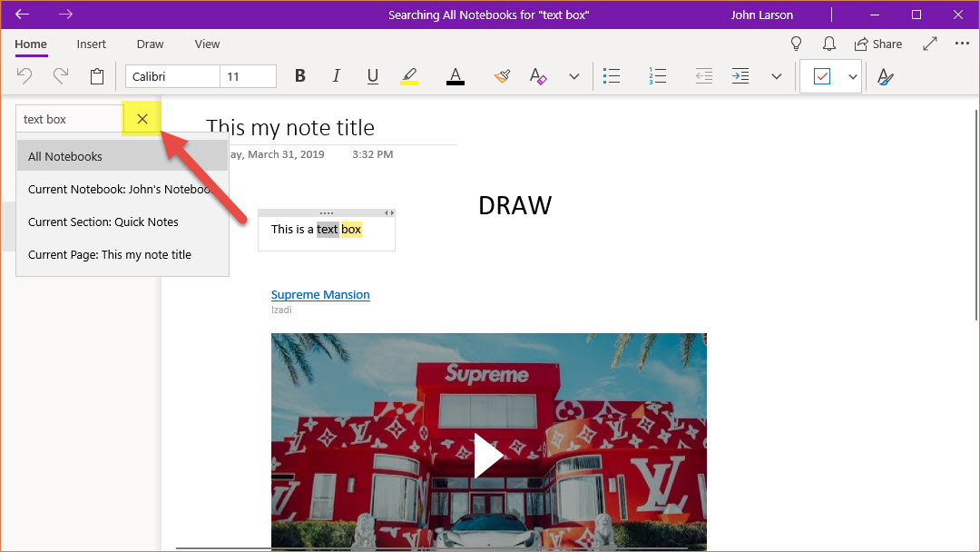The image size is (980, 552).
Task: Apply the Format Painter brush
Action: pyautogui.click(x=502, y=76)
